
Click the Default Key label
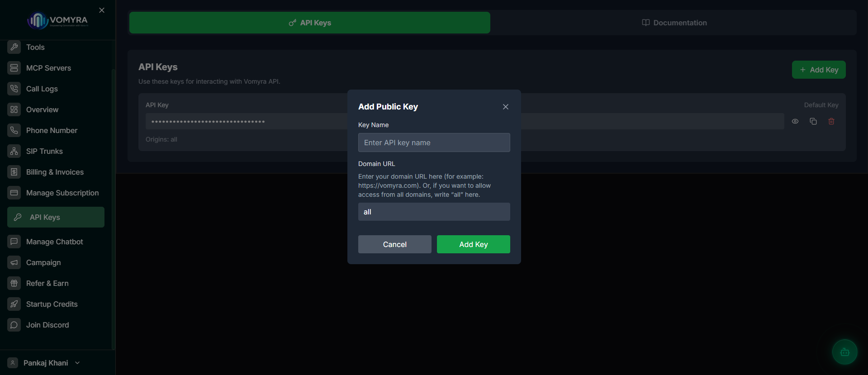click(x=821, y=105)
